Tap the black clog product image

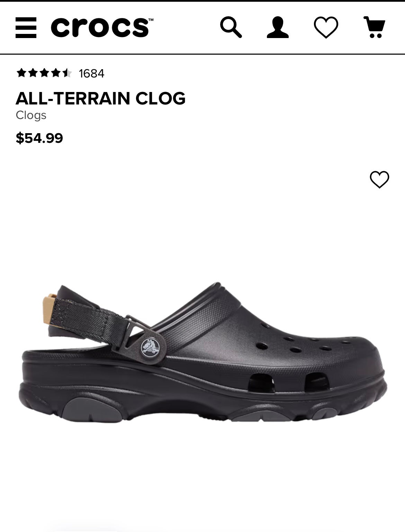tap(202, 352)
